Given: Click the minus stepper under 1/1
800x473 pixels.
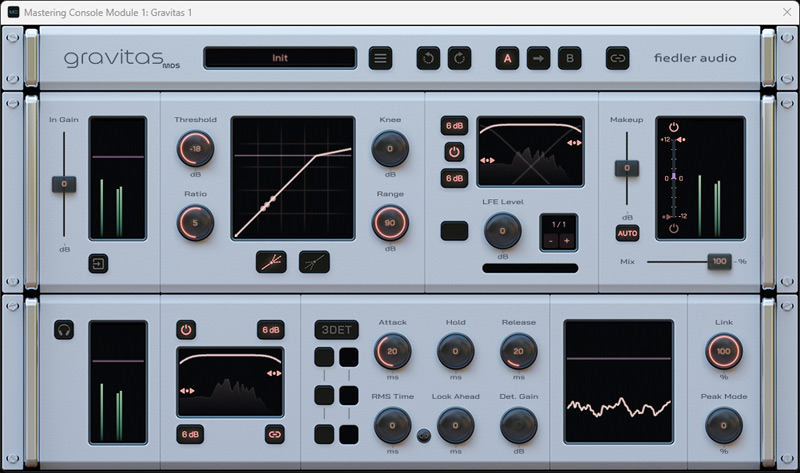Looking at the screenshot, I should (x=550, y=241).
